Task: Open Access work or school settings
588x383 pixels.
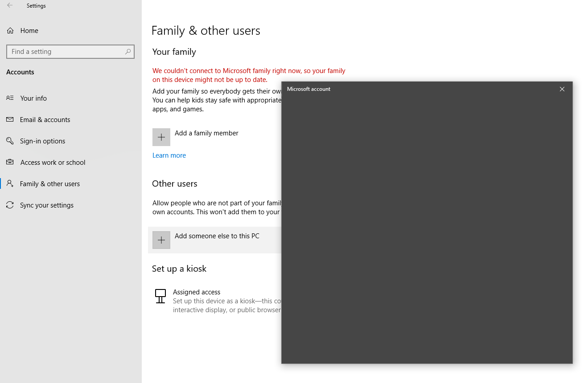Action: 53,162
